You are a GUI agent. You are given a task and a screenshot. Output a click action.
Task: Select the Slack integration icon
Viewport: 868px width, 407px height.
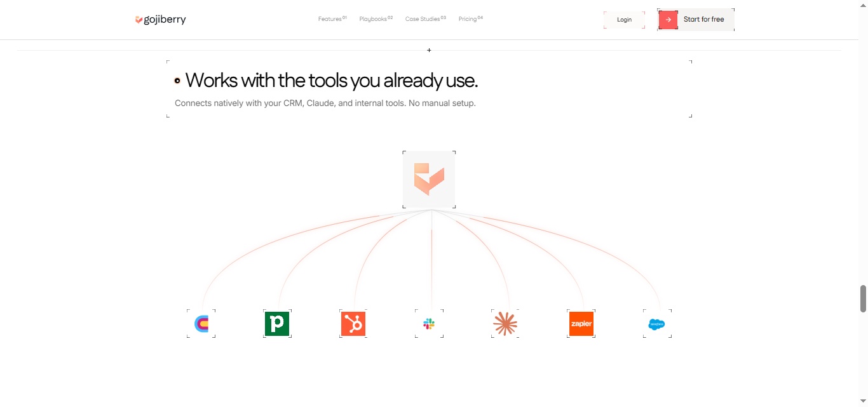point(429,324)
